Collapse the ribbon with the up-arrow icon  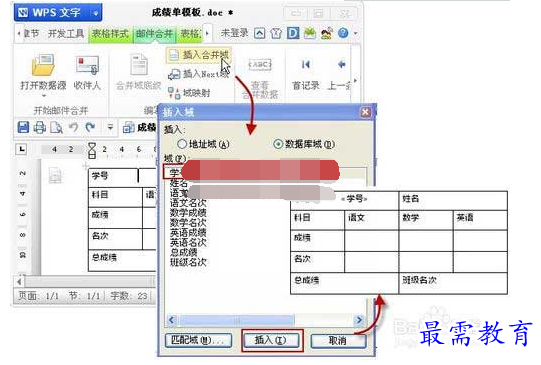click(260, 33)
